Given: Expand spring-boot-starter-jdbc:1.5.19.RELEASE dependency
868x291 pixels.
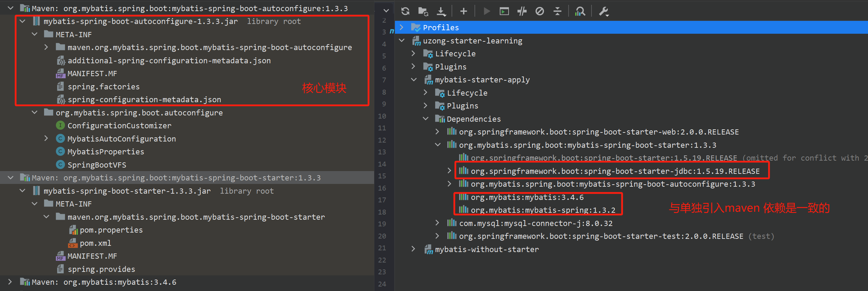Looking at the screenshot, I should click(449, 170).
